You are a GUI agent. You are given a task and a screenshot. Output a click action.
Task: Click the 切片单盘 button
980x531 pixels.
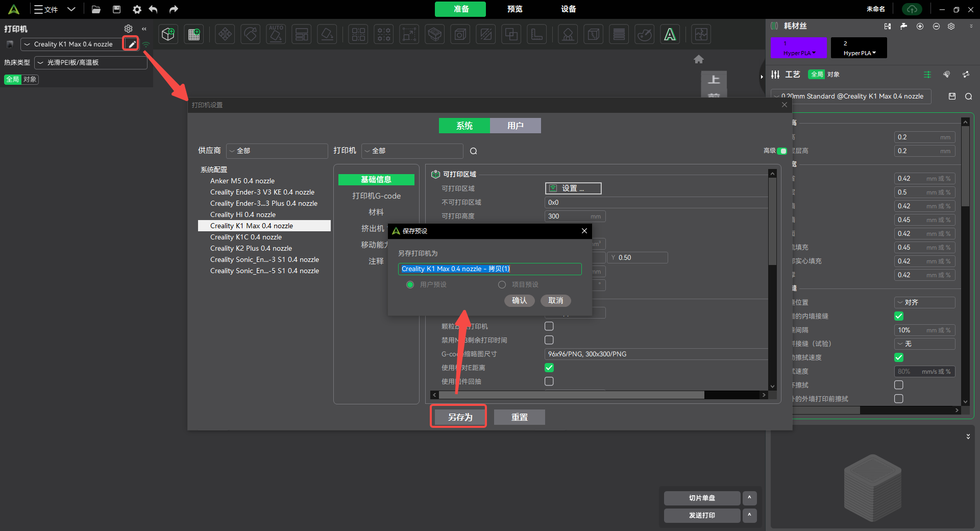coord(702,498)
